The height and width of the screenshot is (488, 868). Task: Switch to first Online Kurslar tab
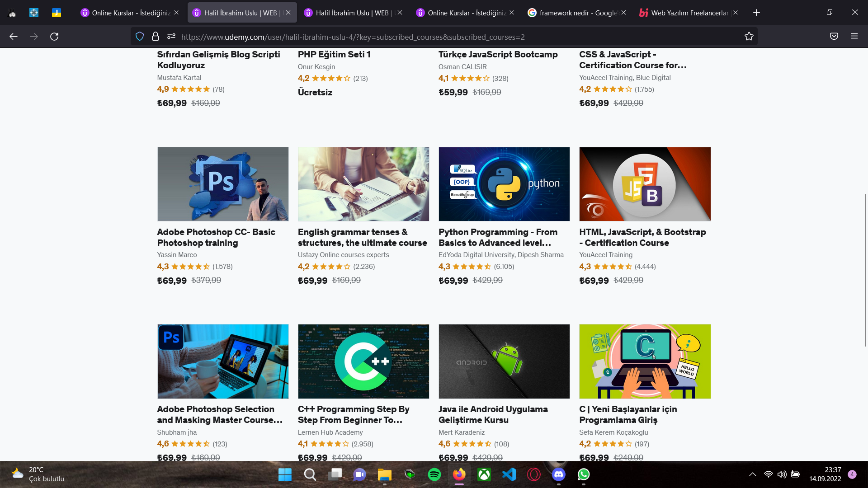tap(130, 13)
